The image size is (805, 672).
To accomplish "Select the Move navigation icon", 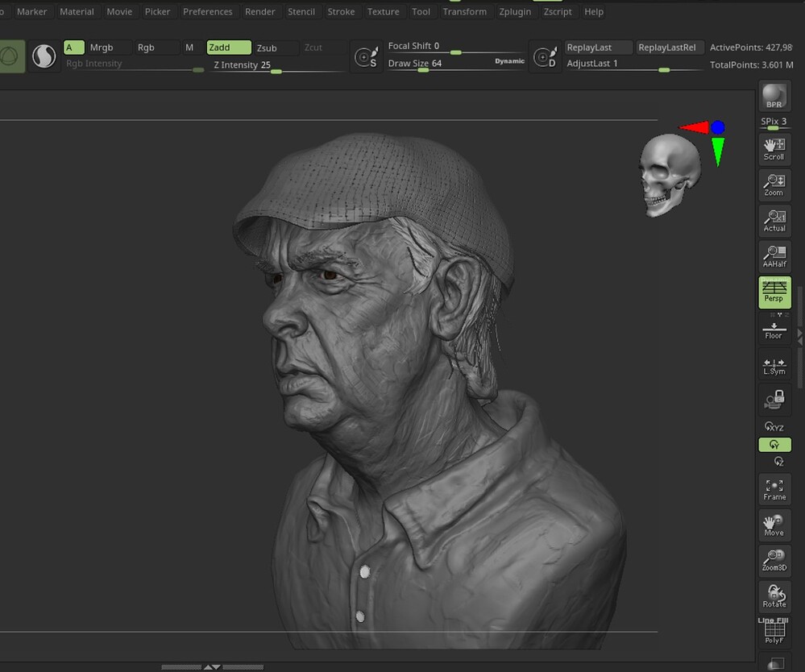I will pos(774,525).
